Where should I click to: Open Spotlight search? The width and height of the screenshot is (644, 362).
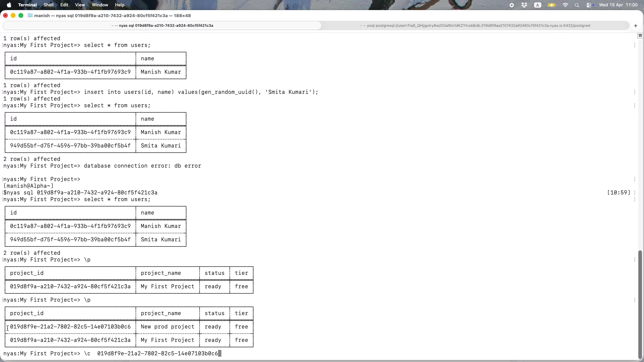pyautogui.click(x=577, y=5)
